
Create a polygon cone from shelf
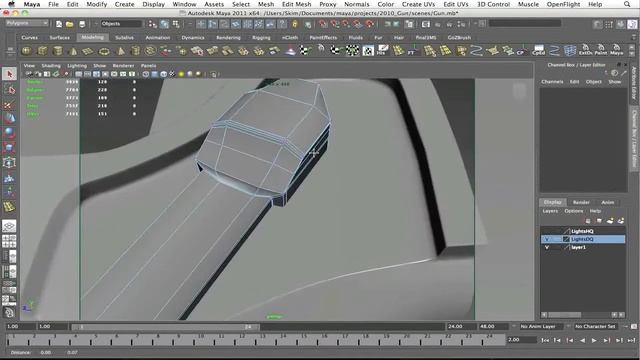(x=73, y=51)
